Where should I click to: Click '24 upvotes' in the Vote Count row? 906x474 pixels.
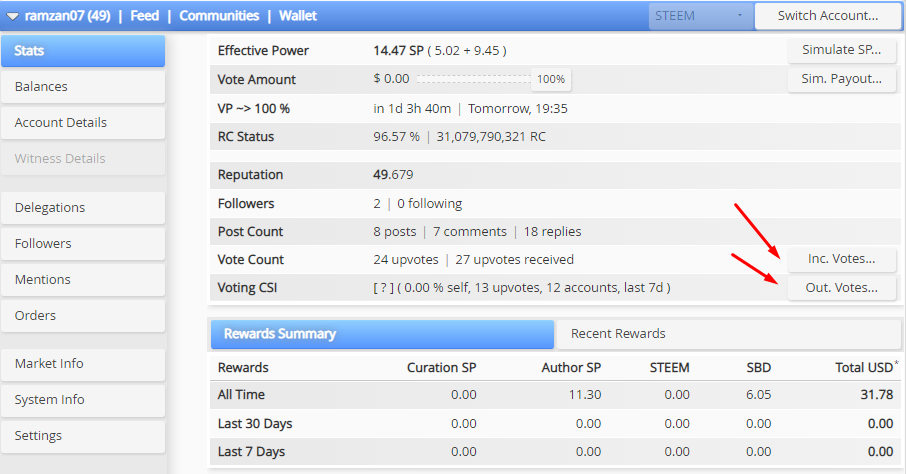[x=406, y=260]
